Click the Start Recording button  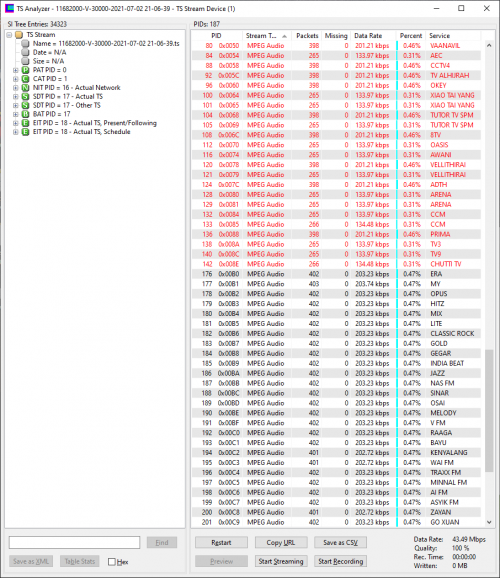[x=340, y=561]
